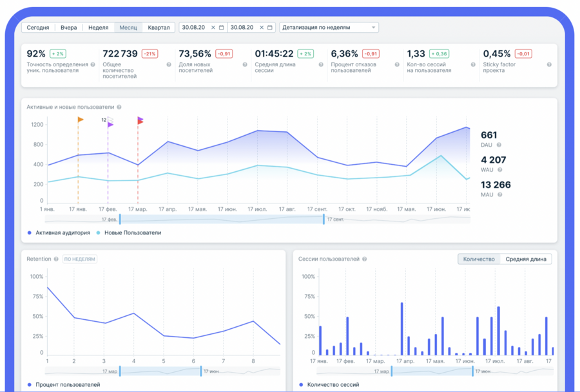Toggle Количество сессий legend series

pos(327,385)
